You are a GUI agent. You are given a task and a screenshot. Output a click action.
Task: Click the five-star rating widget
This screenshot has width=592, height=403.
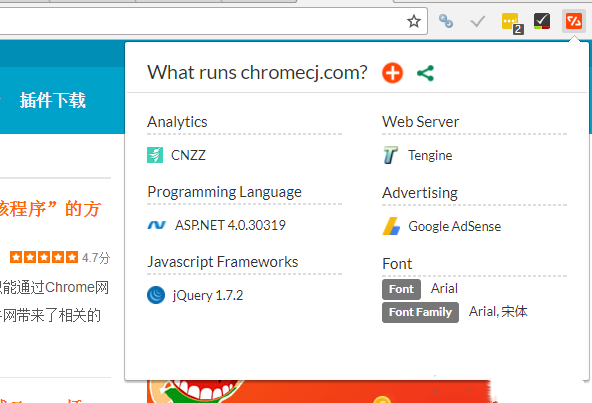pyautogui.click(x=44, y=257)
